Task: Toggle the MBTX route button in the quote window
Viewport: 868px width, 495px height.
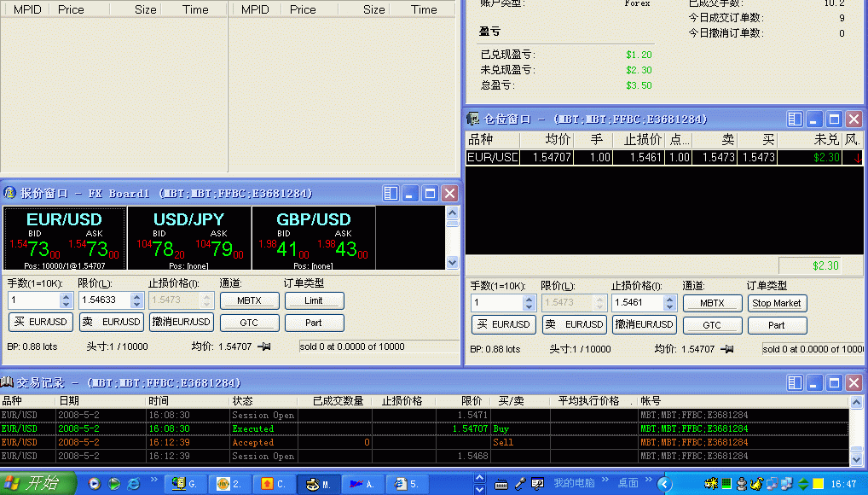Action: pyautogui.click(x=250, y=300)
